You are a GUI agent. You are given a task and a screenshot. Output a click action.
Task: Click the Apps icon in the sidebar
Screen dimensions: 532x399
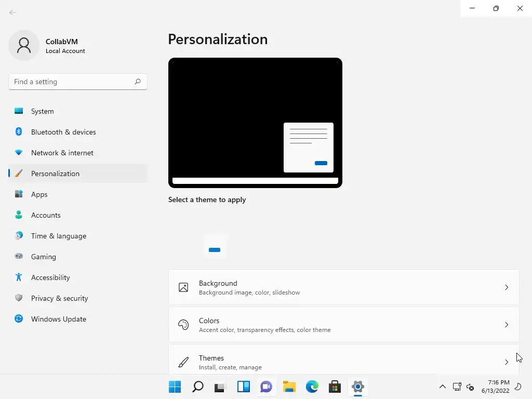19,194
